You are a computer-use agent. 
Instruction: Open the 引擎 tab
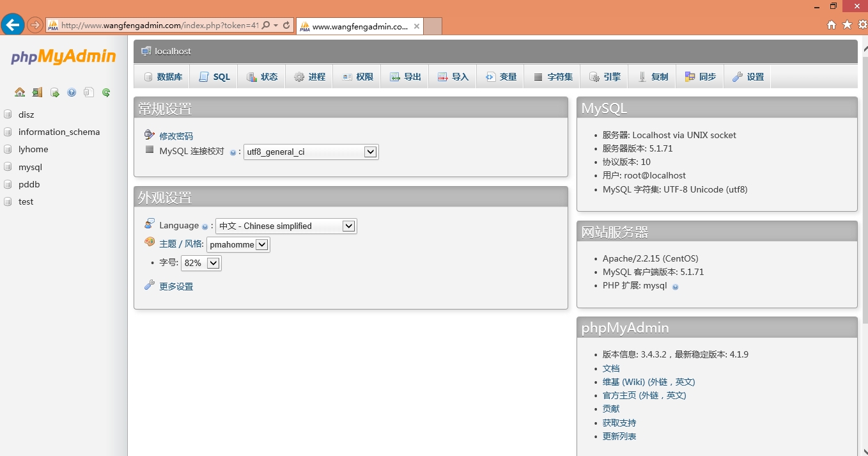(605, 77)
